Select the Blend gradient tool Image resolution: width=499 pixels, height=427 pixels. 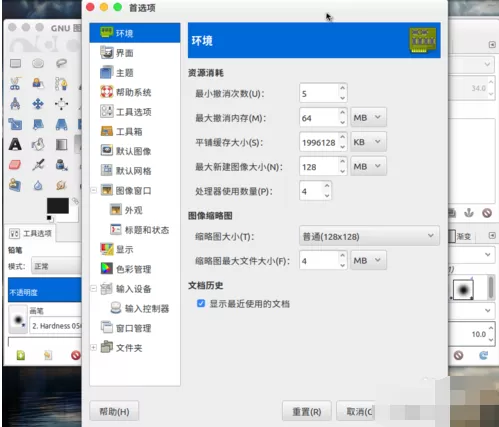(61, 144)
